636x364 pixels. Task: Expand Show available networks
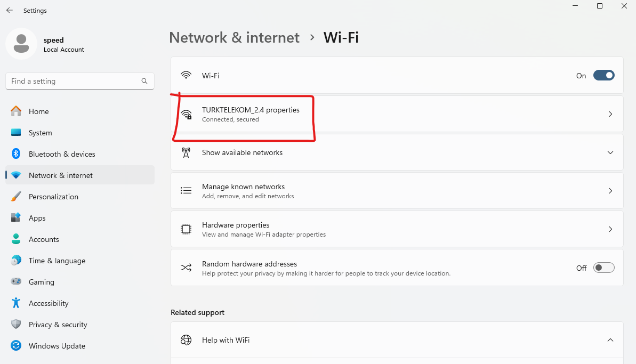tap(610, 152)
